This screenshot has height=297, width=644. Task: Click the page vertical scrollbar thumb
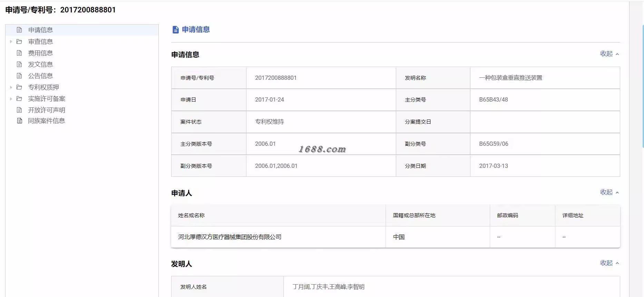pyautogui.click(x=643, y=86)
